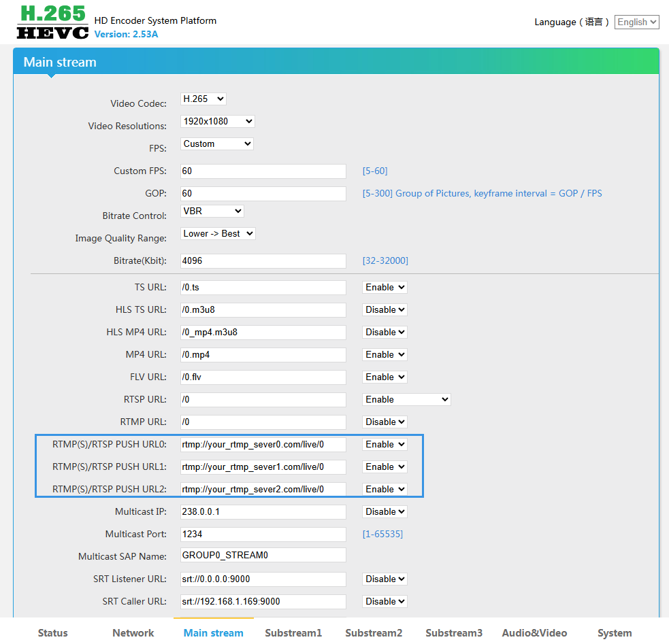Open the FPS mode dropdown
Image resolution: width=669 pixels, height=644 pixels.
pyautogui.click(x=217, y=144)
